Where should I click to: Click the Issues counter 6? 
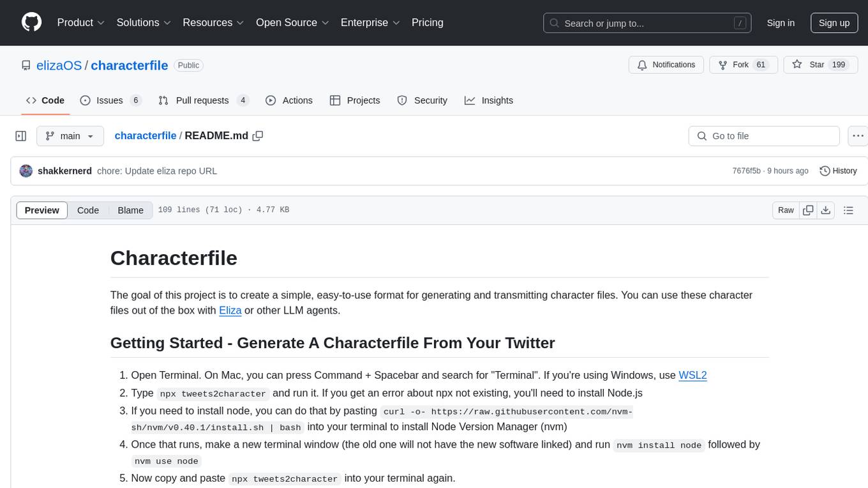tap(135, 100)
